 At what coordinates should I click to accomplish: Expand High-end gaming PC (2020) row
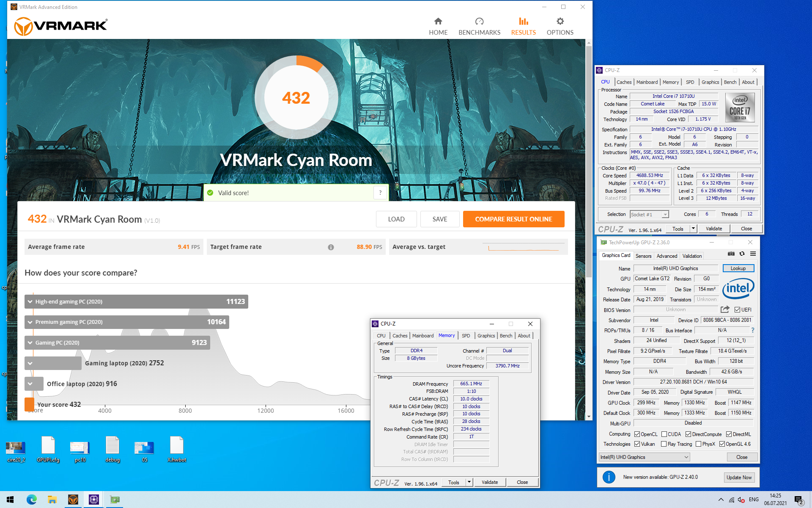[30, 302]
